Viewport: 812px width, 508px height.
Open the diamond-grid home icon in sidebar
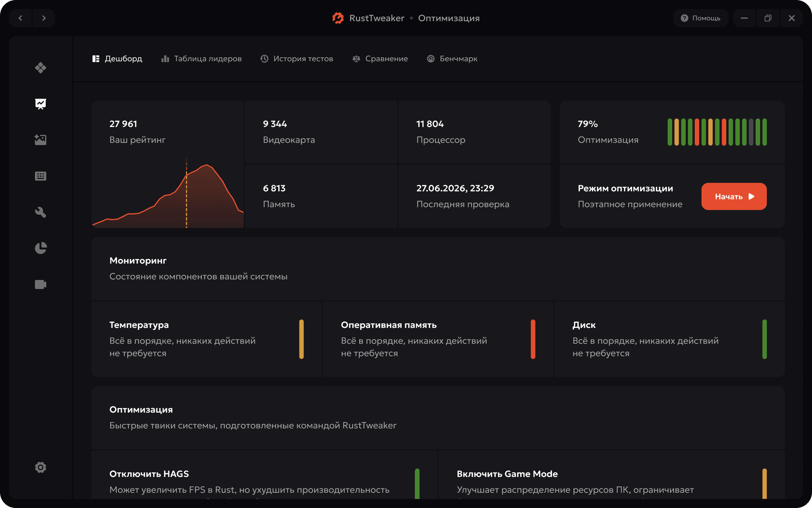[x=41, y=68]
